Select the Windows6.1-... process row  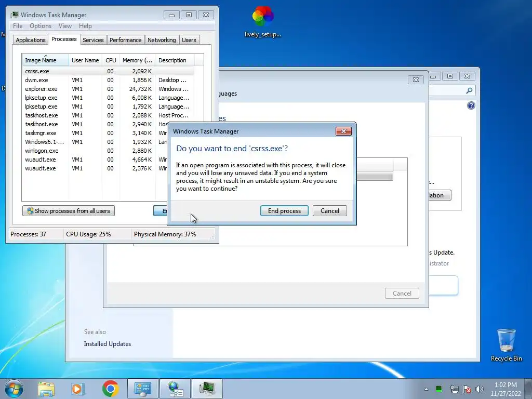click(95, 142)
